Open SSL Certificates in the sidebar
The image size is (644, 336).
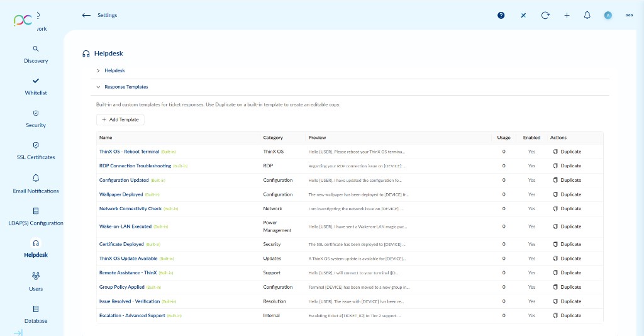36,151
